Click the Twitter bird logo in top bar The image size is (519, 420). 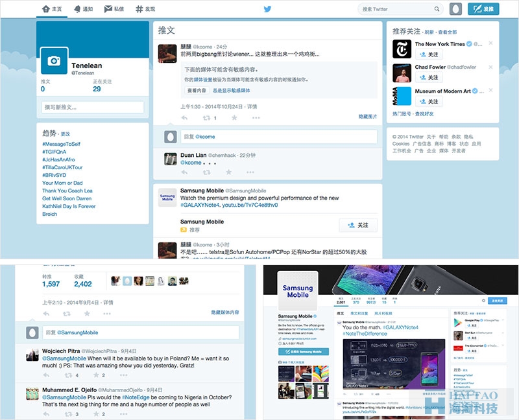click(x=267, y=9)
